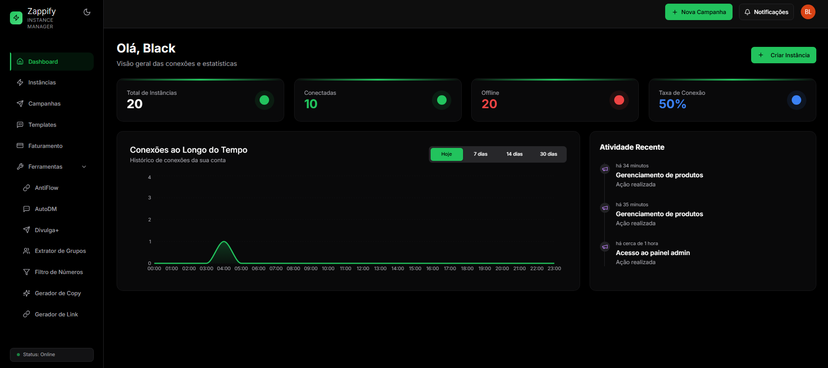Click the AntiFlow link icon
828x368 pixels.
coord(26,188)
